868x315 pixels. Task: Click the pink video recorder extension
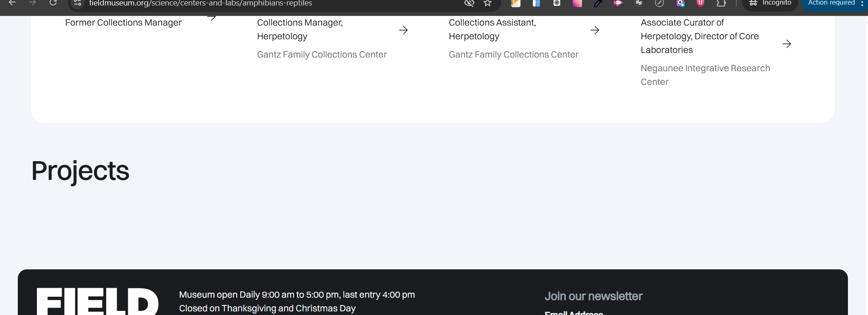pyautogui.click(x=618, y=3)
